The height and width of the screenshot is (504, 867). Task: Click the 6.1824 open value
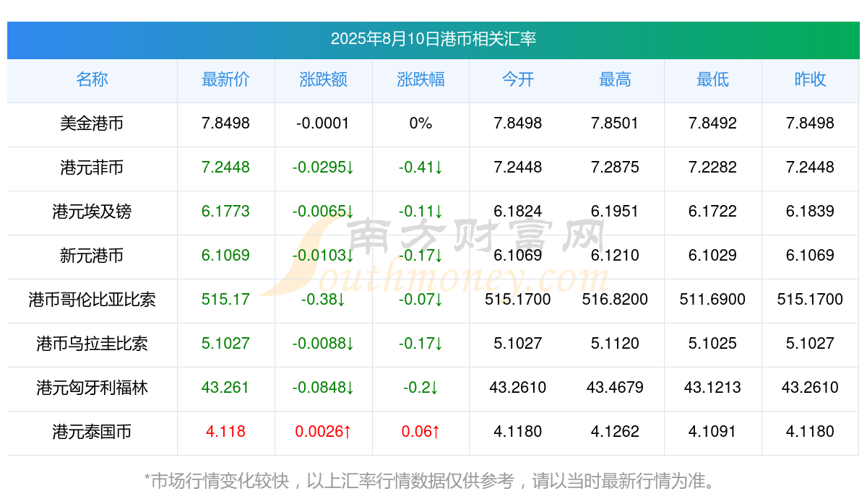click(x=518, y=212)
